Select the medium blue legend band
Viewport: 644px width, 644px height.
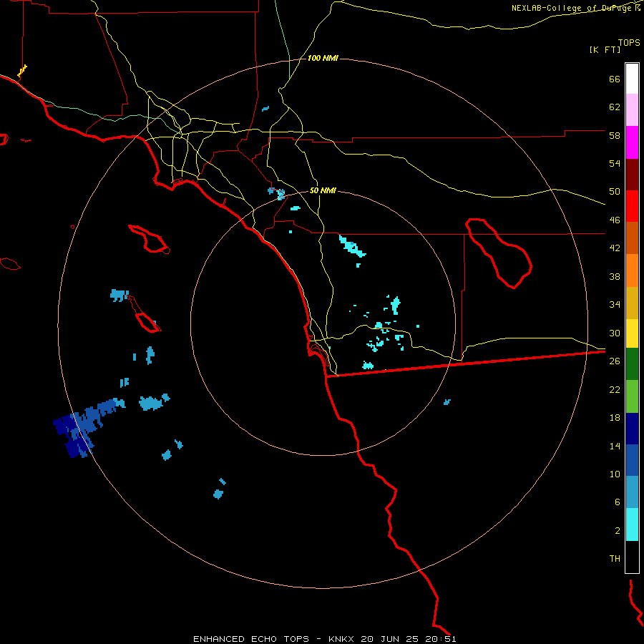[x=632, y=460]
